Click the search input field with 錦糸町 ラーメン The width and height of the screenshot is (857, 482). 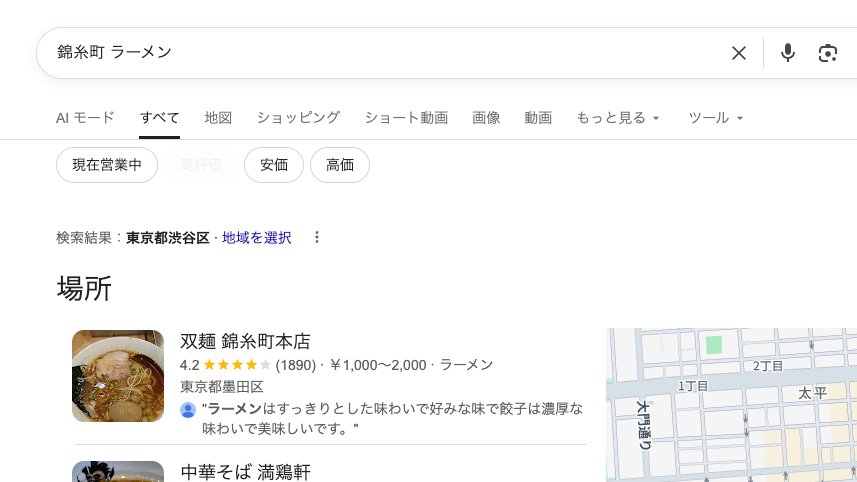click(380, 53)
